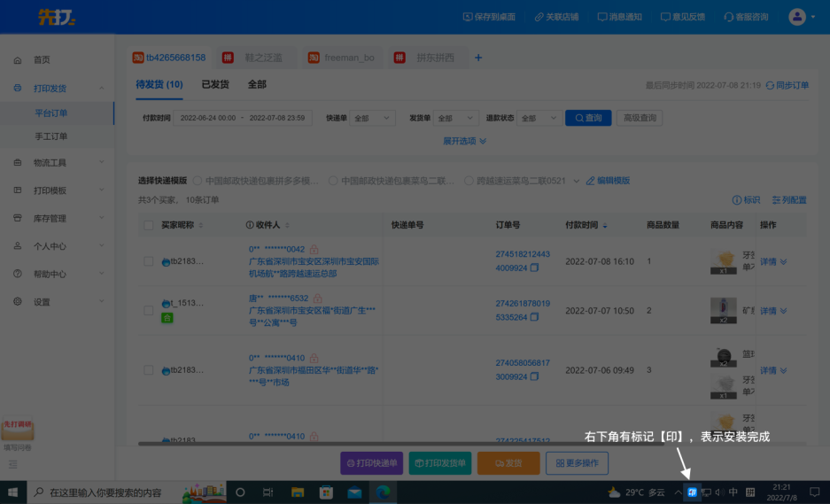
Task: Click the 打印快递单 button
Action: tap(371, 462)
